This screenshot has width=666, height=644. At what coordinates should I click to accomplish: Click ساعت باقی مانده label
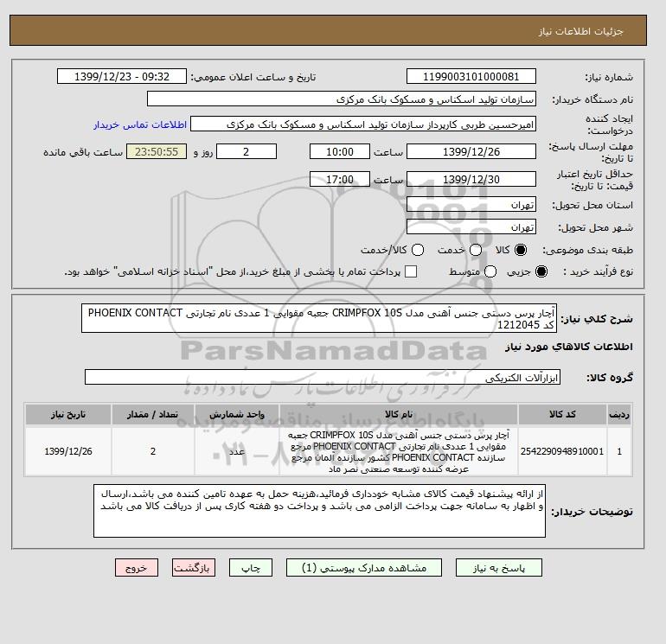click(x=83, y=152)
